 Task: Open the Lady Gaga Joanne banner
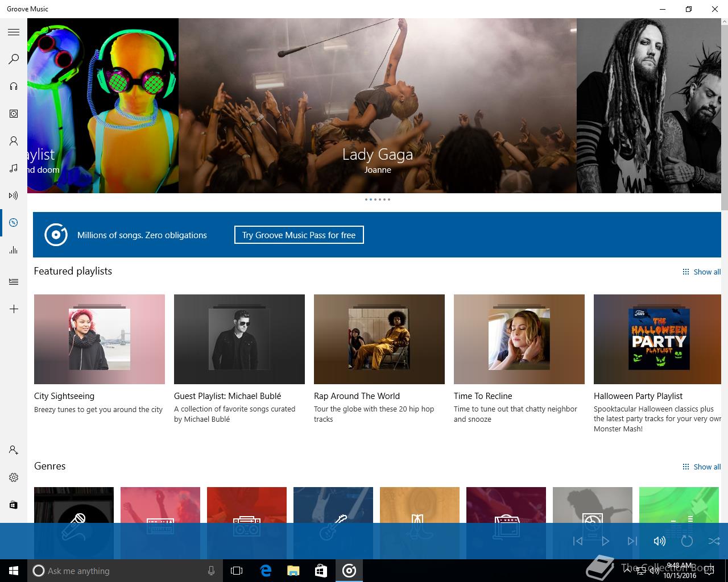[x=378, y=106]
